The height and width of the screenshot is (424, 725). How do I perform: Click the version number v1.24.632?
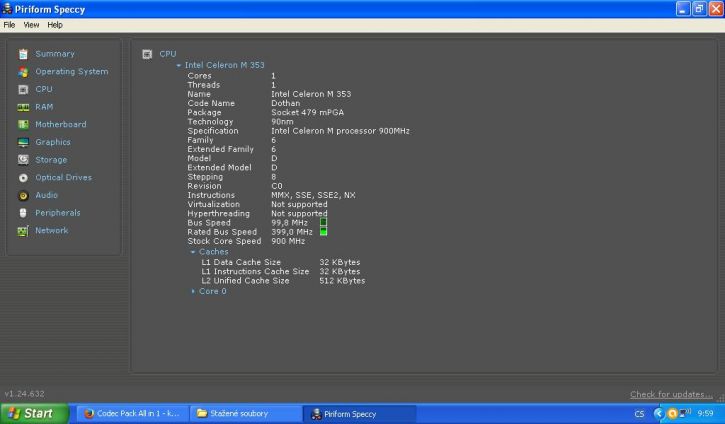pos(25,394)
